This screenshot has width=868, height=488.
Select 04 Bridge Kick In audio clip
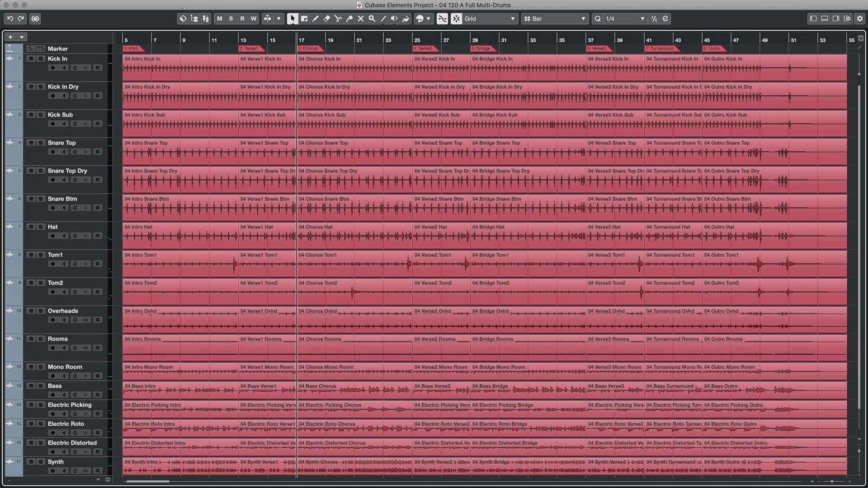pos(528,68)
